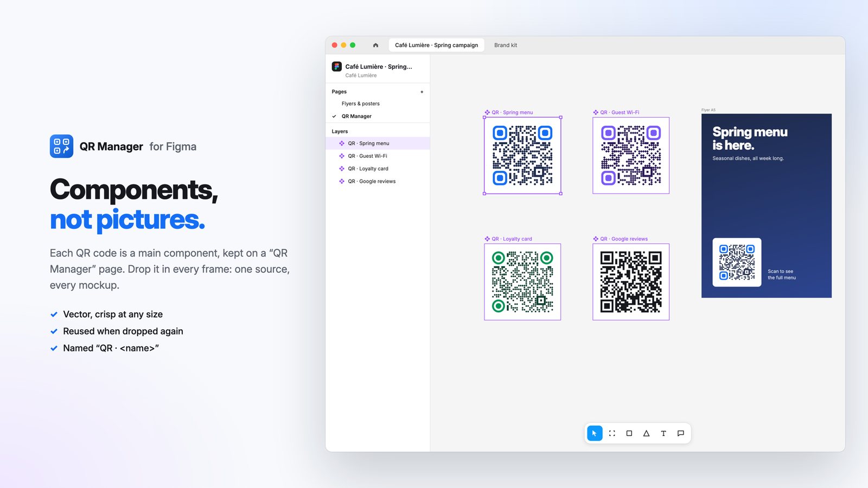Click the Layers section header
Viewport: 868px width, 488px height.
(x=340, y=131)
